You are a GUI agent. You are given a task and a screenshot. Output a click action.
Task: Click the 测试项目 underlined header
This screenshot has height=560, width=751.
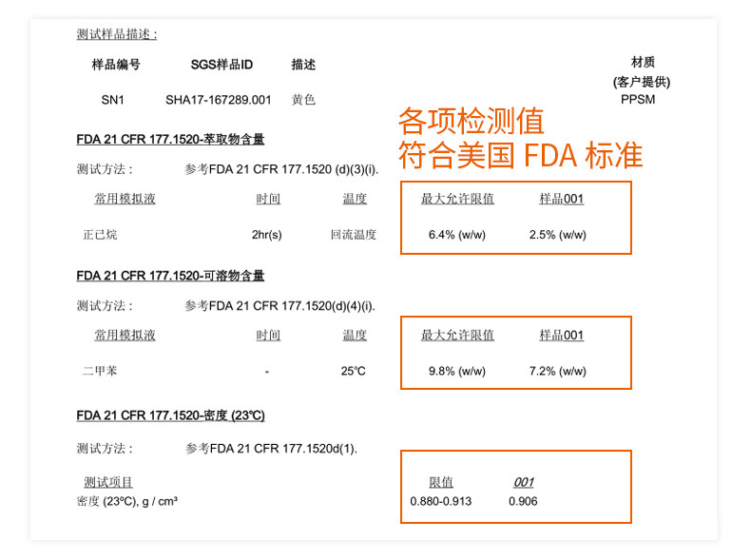[108, 482]
